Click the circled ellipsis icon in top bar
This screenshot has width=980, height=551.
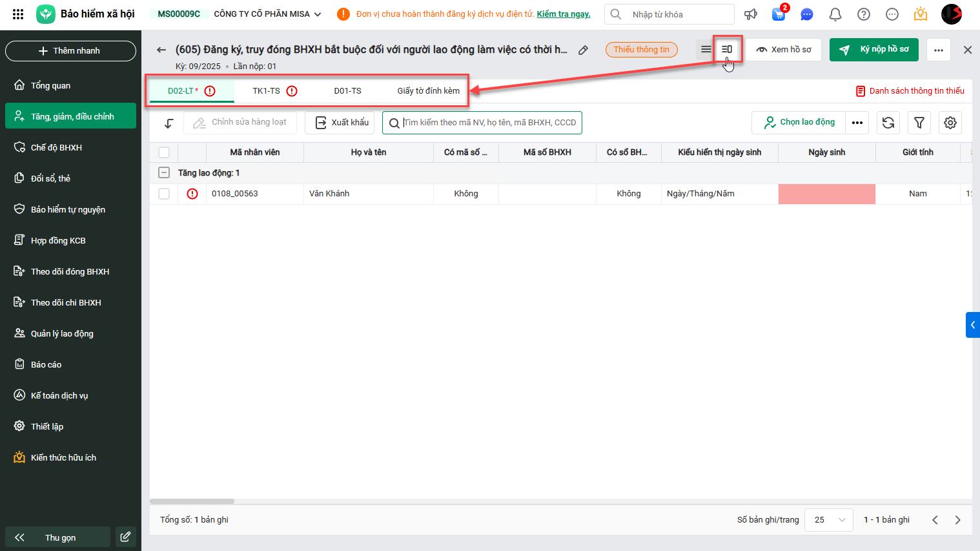pyautogui.click(x=892, y=14)
